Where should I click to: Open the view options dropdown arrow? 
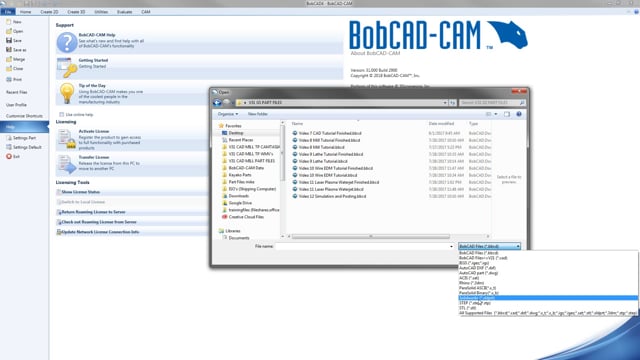496,114
